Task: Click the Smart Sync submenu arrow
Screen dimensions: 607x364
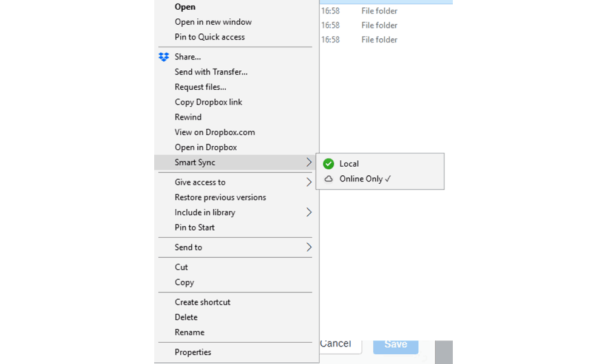Action: [x=308, y=163]
